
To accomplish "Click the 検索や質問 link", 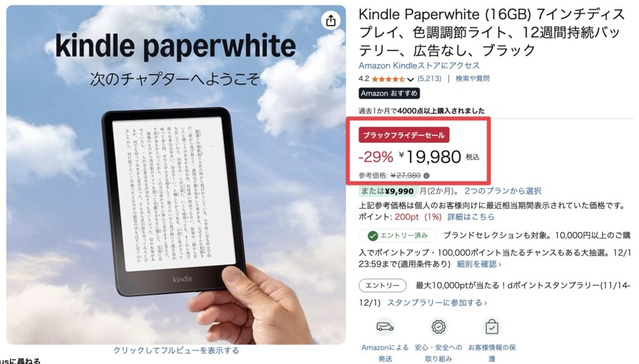I will coord(472,79).
